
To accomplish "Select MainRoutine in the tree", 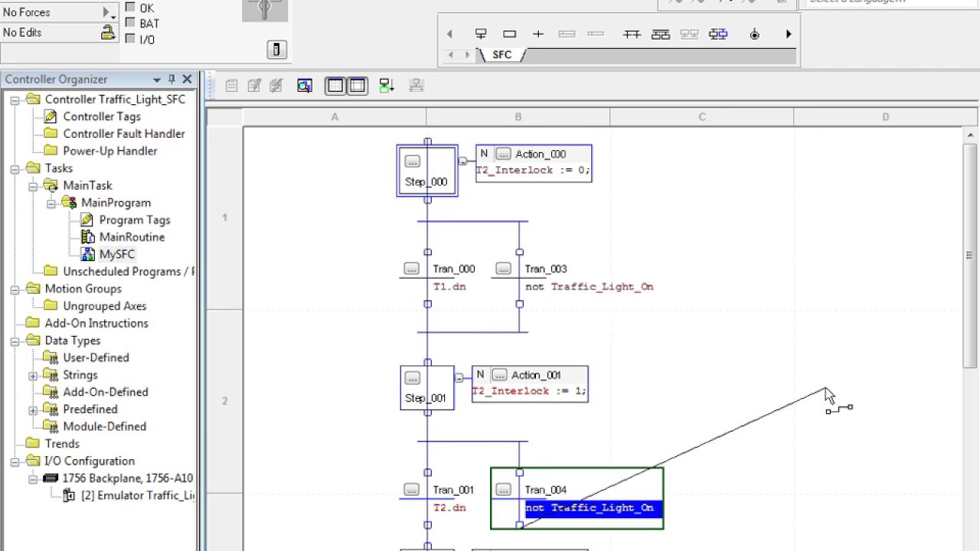I will [x=132, y=237].
